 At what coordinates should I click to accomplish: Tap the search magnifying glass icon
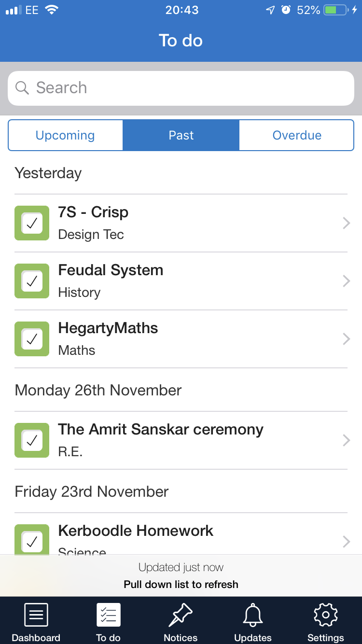(x=22, y=88)
